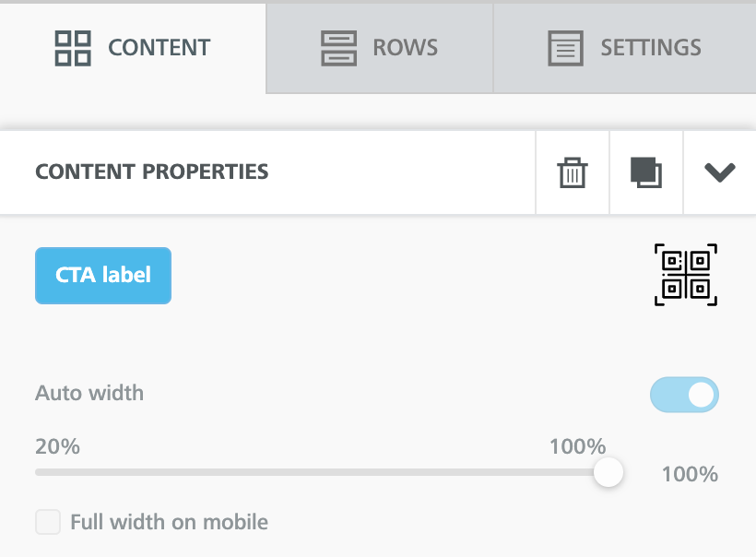Click the Auto width text label
Screen dimensions: 756x557
(x=89, y=394)
